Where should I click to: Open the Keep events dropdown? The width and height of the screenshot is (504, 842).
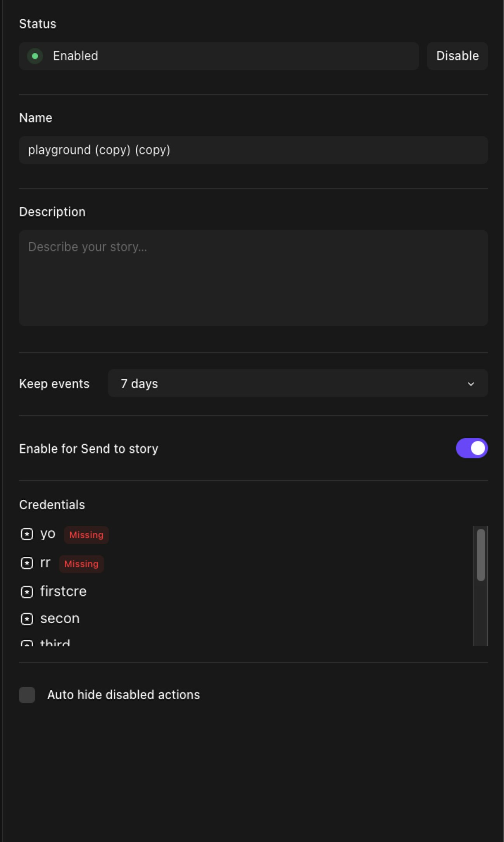click(x=297, y=383)
